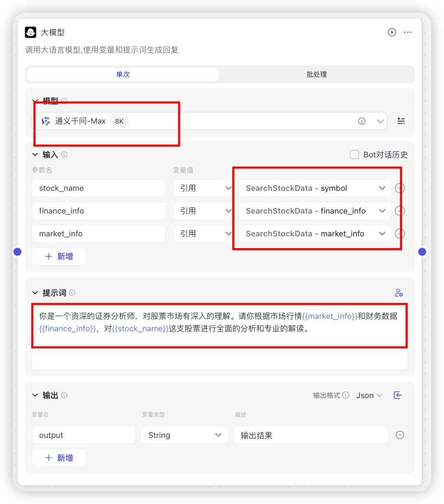Edit the output variable name field
444x504 pixels.
(x=83, y=435)
